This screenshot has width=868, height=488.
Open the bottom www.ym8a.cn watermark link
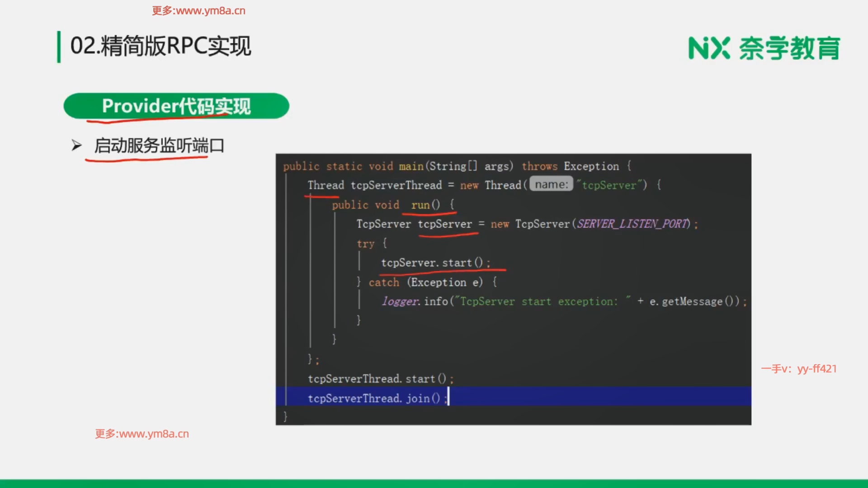[x=142, y=434]
